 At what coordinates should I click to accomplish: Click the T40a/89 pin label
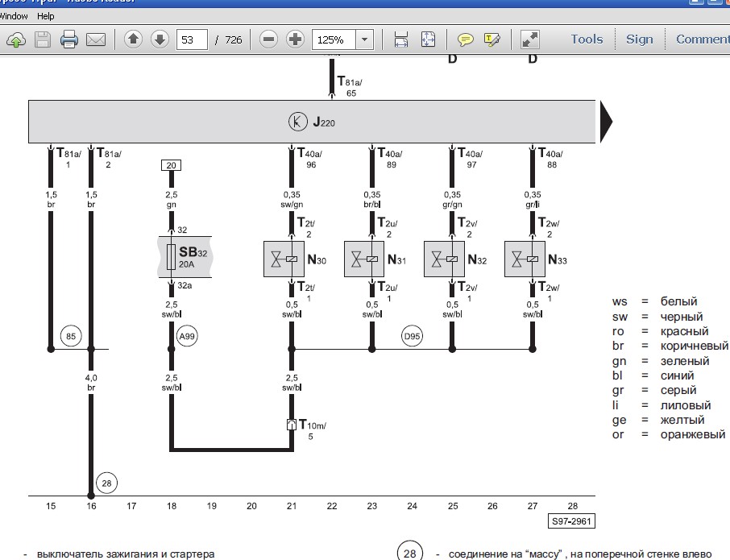390,158
